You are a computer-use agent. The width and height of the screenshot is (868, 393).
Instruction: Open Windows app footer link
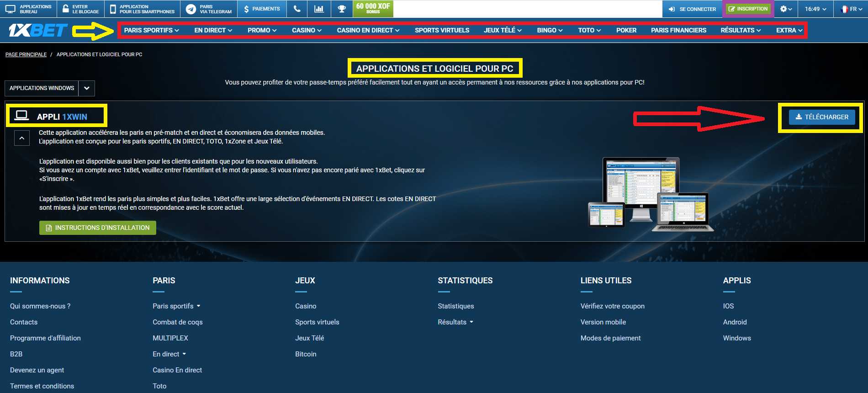tap(737, 338)
